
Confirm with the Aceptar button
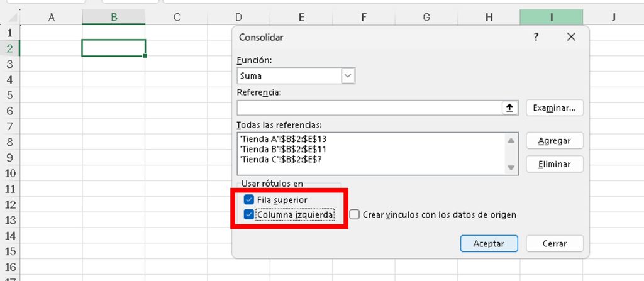pos(489,243)
